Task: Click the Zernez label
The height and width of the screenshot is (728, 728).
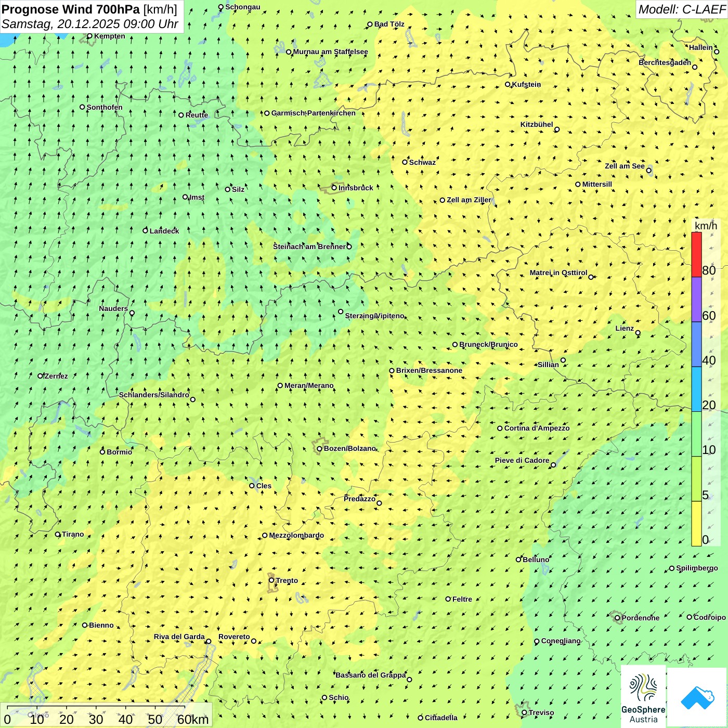Action: (56, 376)
